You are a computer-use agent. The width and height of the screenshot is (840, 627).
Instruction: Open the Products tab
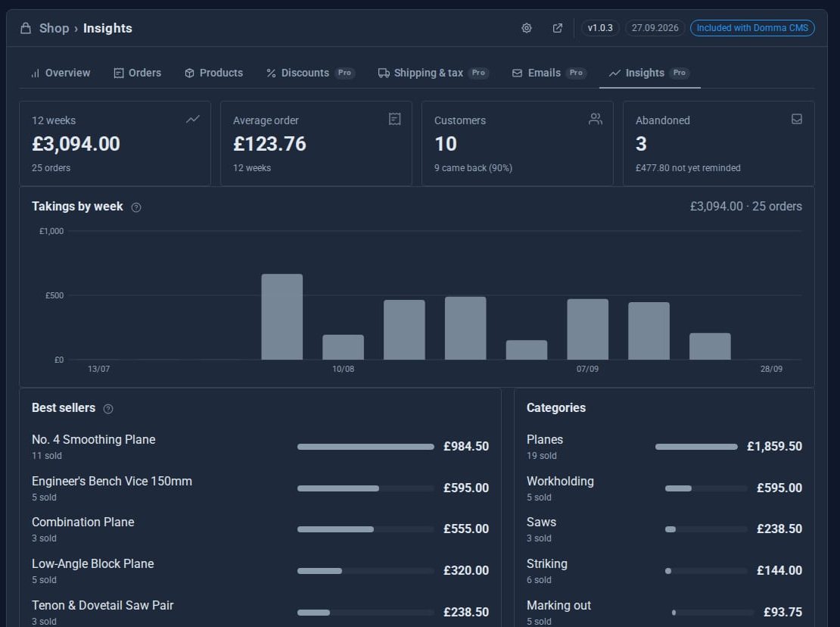(x=213, y=73)
